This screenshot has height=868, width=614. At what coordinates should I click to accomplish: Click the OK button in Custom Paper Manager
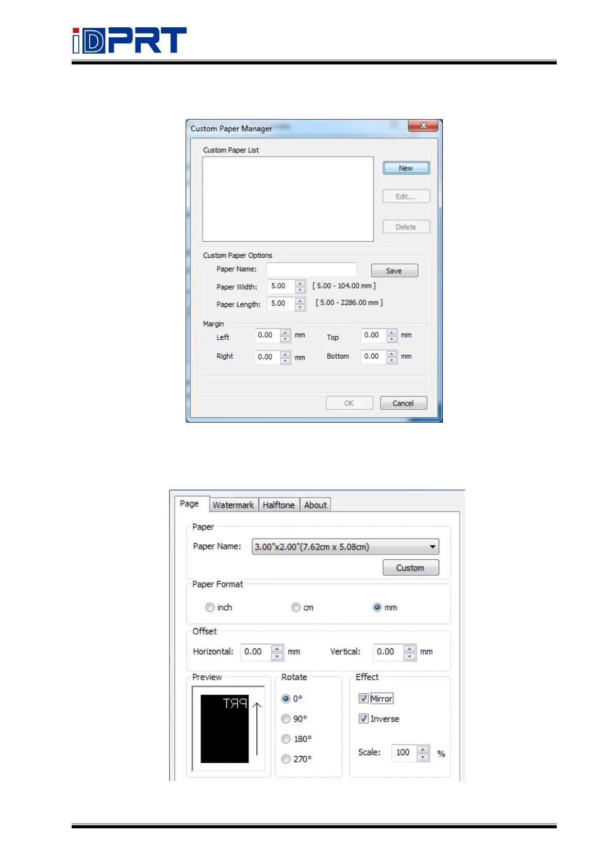[x=349, y=403]
